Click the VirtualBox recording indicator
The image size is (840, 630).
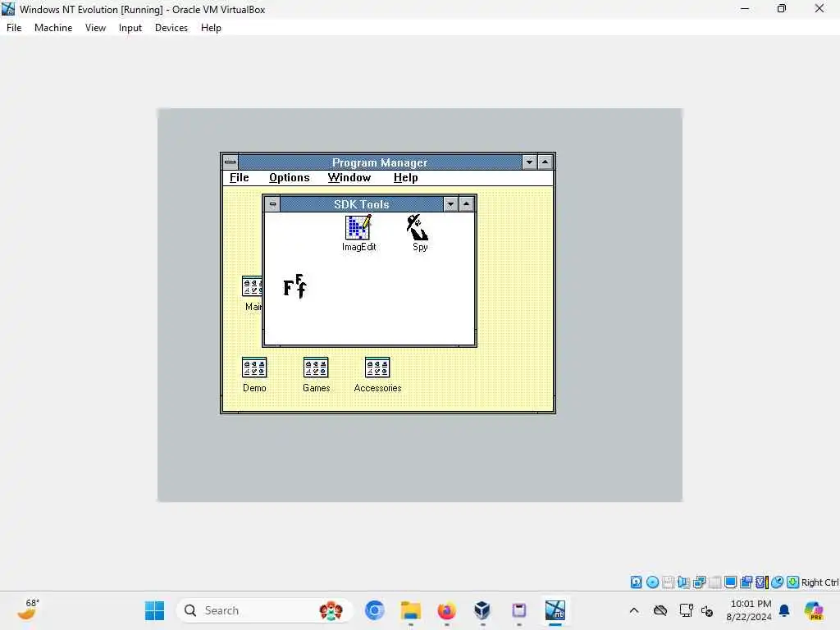[746, 582]
